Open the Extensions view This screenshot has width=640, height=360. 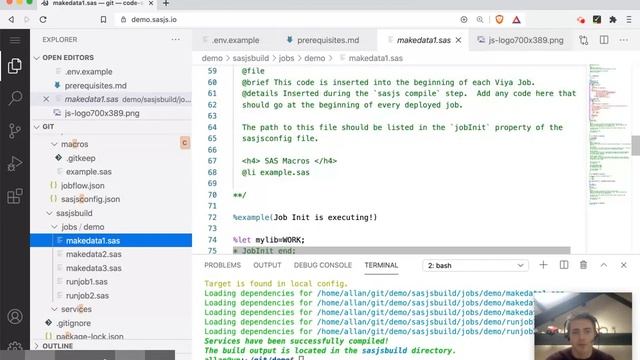(x=15, y=196)
